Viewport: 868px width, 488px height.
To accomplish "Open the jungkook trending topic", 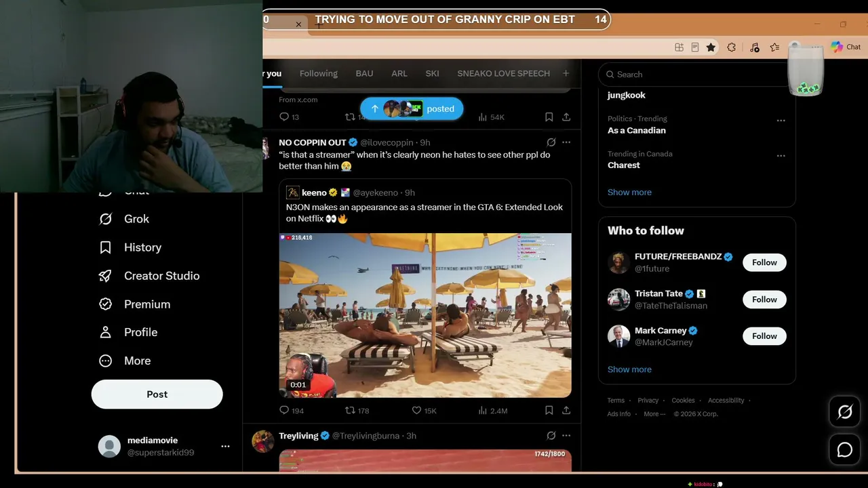I will point(627,95).
